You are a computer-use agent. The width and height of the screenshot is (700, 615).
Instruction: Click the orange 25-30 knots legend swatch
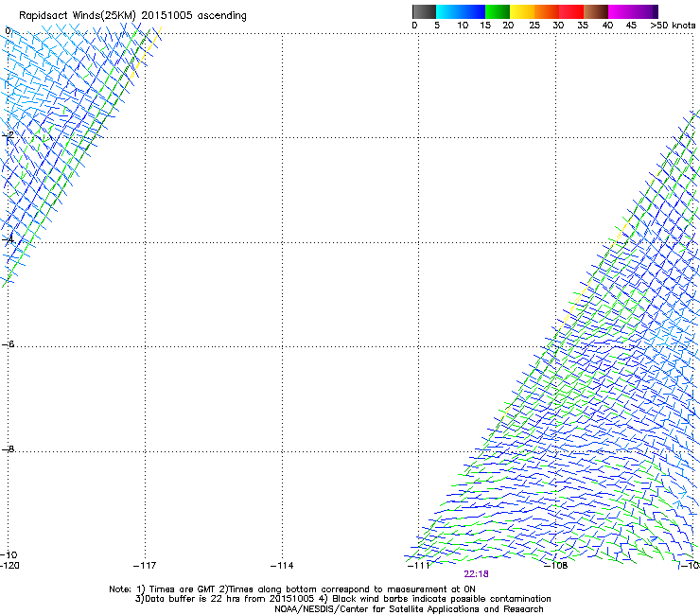(x=547, y=11)
